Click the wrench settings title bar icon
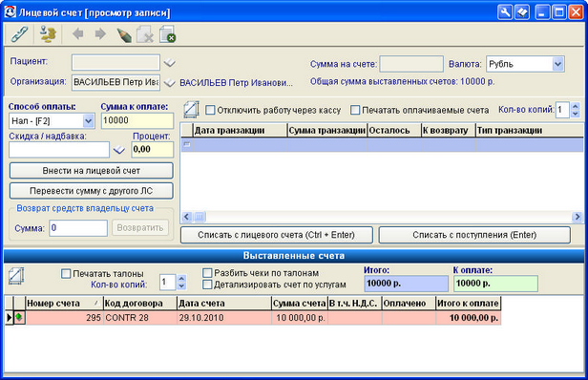This screenshot has width=588, height=380. [x=505, y=12]
